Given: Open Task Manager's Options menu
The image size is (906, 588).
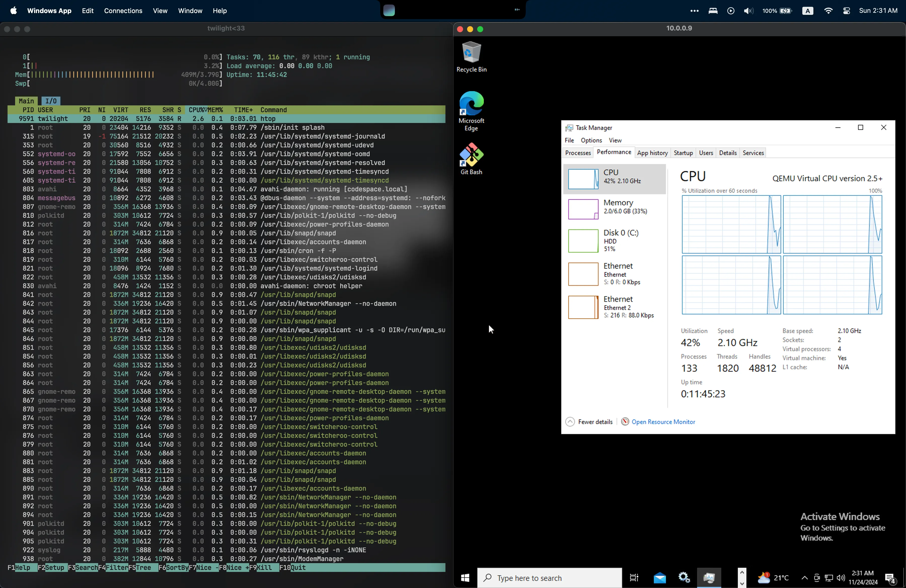Looking at the screenshot, I should tap(591, 140).
